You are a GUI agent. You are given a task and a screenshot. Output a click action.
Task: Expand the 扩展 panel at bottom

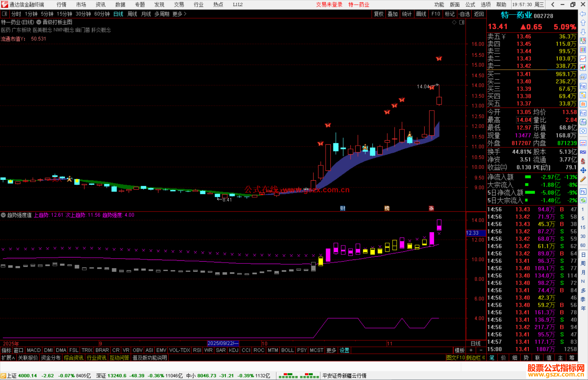tap(8, 358)
